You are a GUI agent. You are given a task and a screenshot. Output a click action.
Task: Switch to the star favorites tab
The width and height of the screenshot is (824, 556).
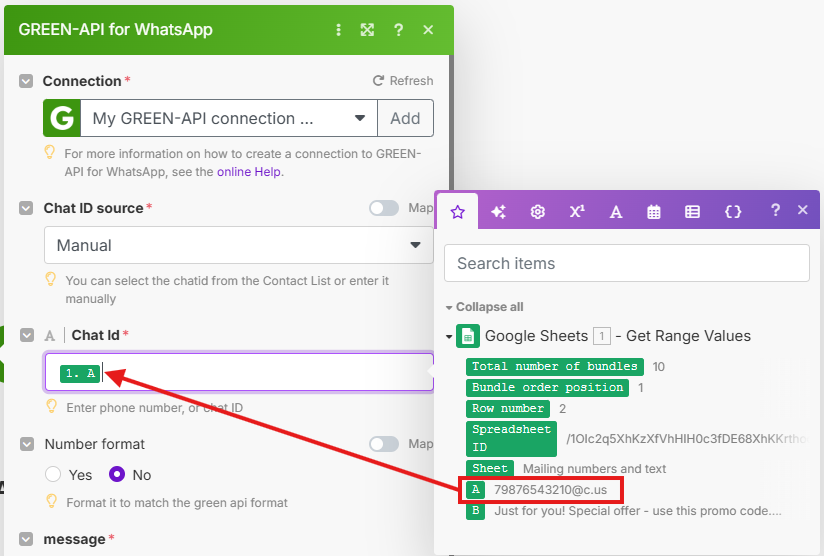point(458,211)
